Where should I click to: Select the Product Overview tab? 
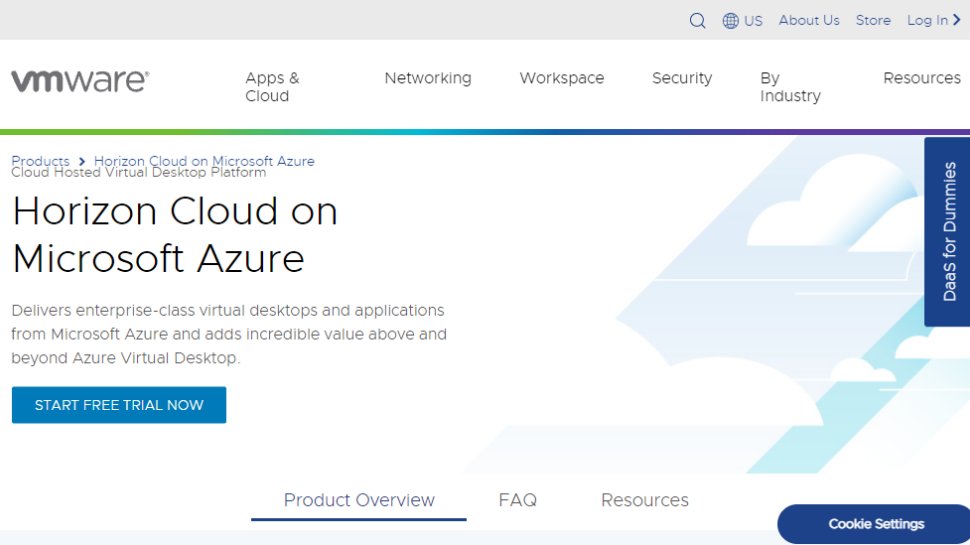359,500
